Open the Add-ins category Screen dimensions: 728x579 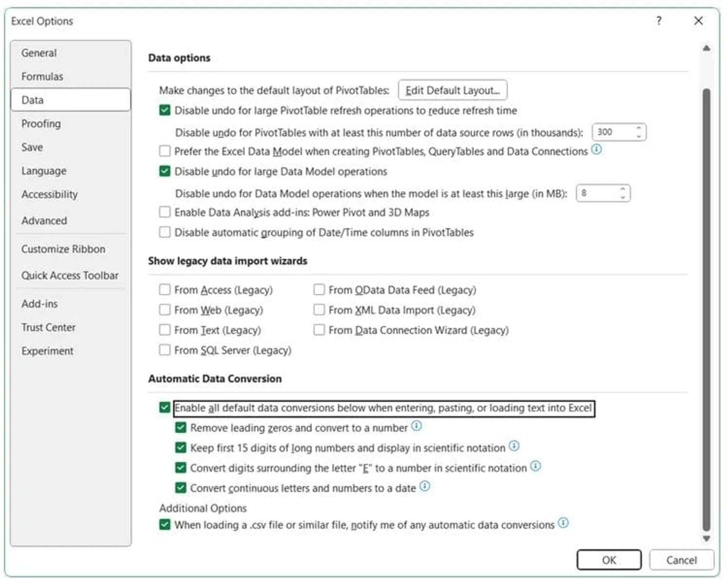tap(71, 304)
